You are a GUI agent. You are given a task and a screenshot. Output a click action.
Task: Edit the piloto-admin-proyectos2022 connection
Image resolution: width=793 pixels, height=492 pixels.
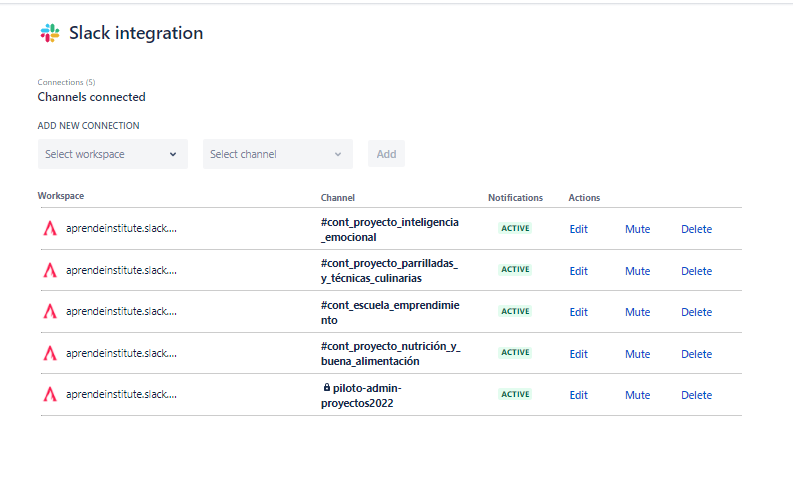[578, 395]
